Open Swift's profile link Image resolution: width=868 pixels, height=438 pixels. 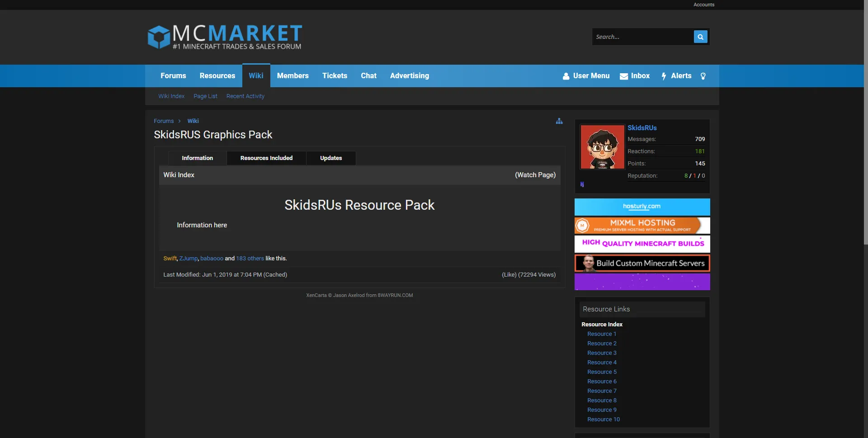point(170,259)
